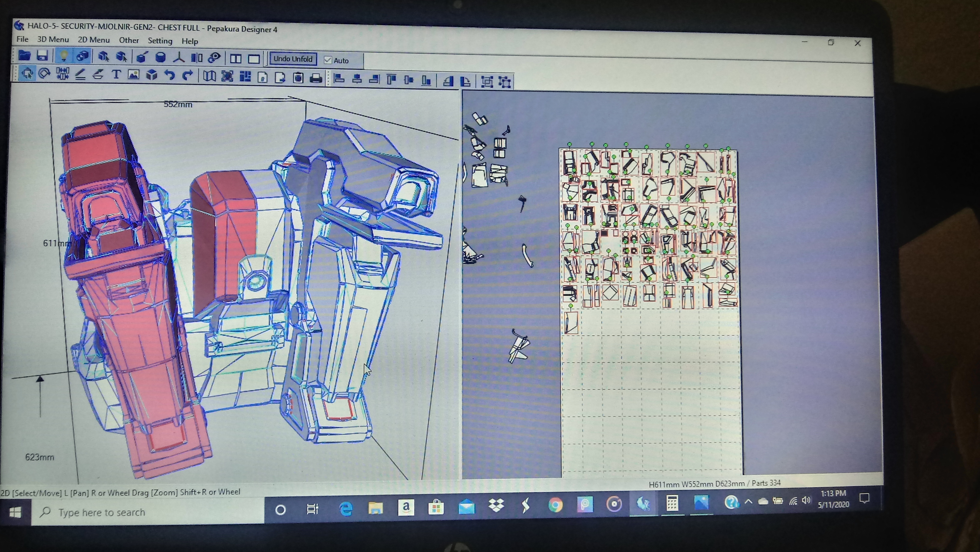Open the Calculator taskbar icon
This screenshot has height=552, width=980.
click(672, 503)
